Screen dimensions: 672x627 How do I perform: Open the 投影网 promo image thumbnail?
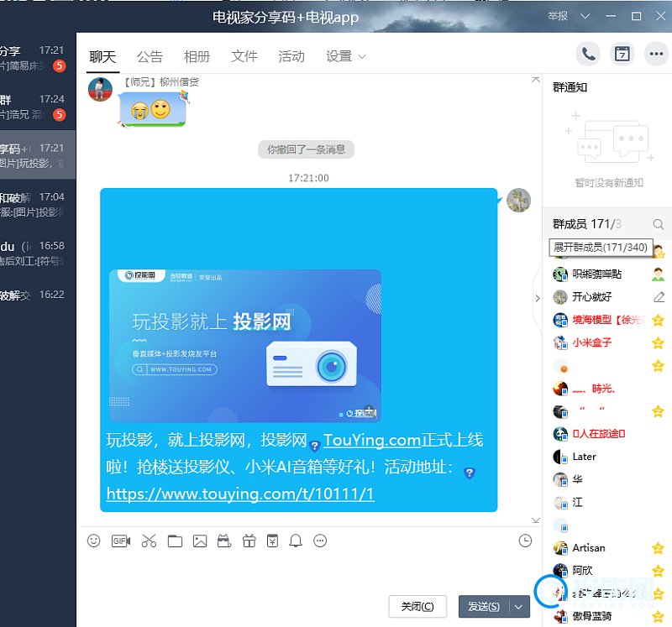[x=245, y=346]
